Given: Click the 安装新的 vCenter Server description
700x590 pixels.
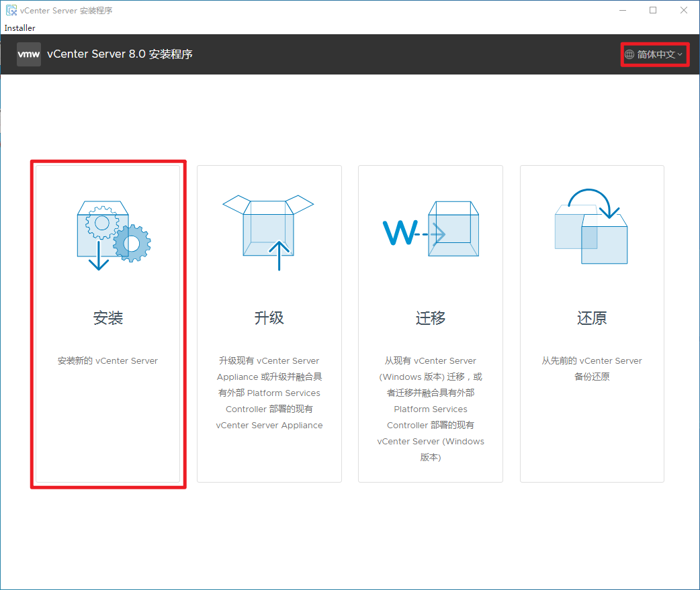Looking at the screenshot, I should pos(108,360).
